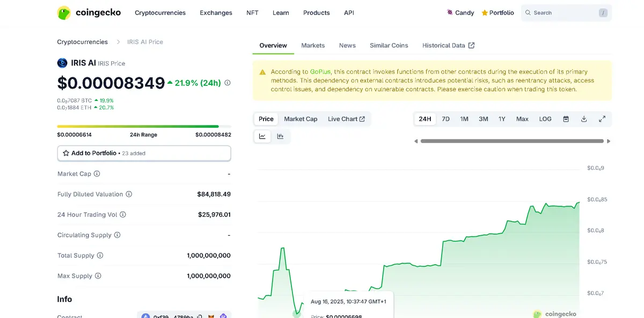
Task: Switch to the Markets tab
Action: click(x=313, y=45)
